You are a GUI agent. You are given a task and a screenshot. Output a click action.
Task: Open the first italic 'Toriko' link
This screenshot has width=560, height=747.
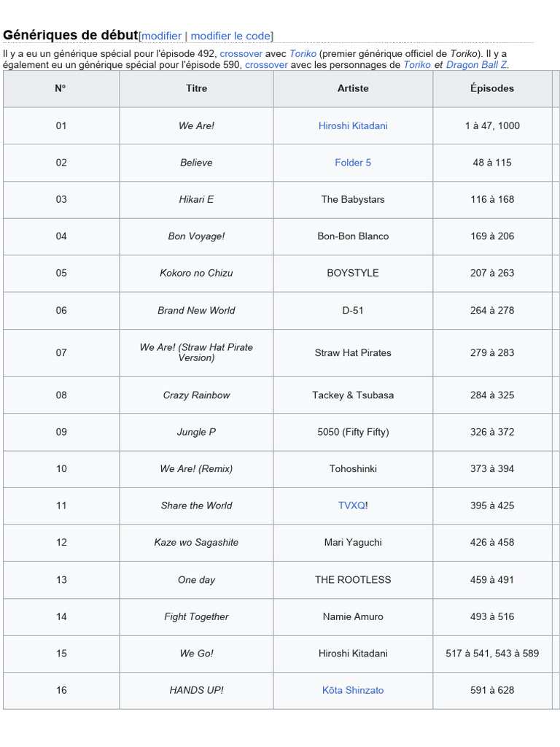tap(303, 54)
